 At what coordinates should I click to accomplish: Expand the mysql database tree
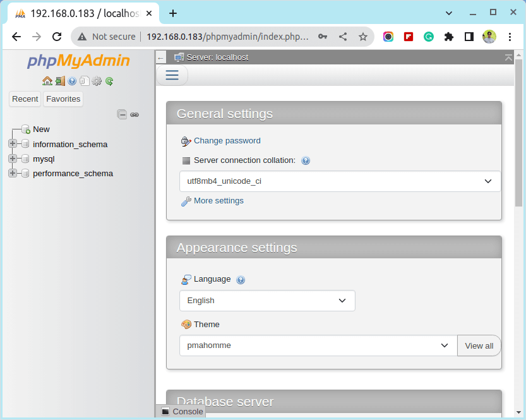click(13, 159)
